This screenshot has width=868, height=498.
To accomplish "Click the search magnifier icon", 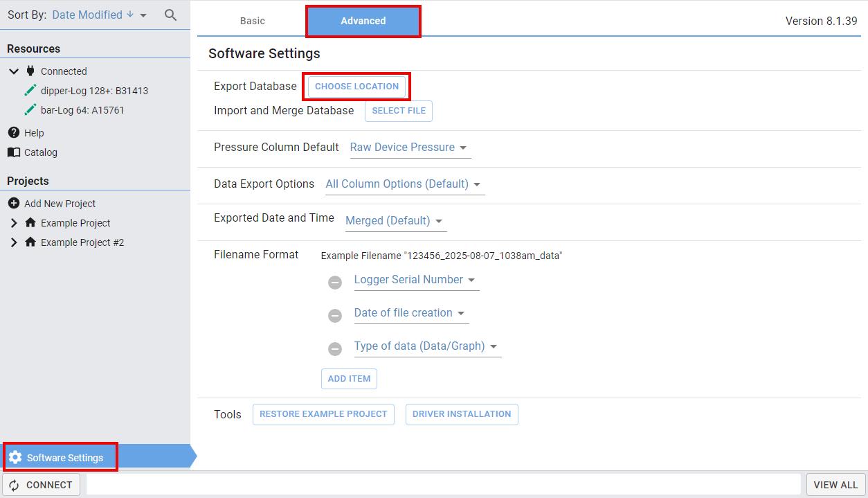I will pos(170,15).
